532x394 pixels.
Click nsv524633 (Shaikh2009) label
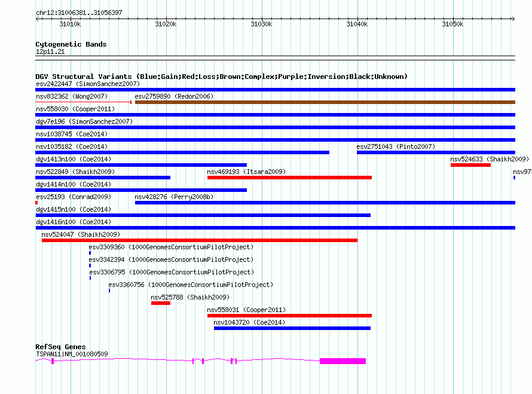point(490,159)
